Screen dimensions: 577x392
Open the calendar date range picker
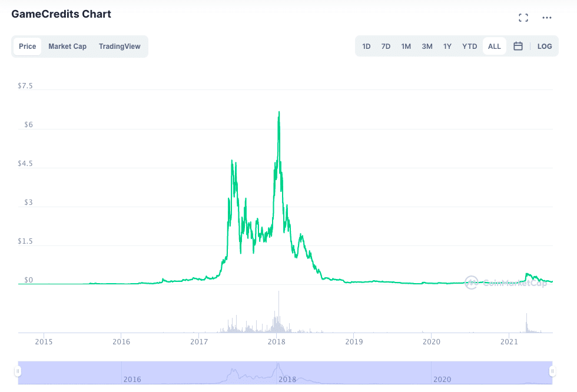click(x=518, y=46)
